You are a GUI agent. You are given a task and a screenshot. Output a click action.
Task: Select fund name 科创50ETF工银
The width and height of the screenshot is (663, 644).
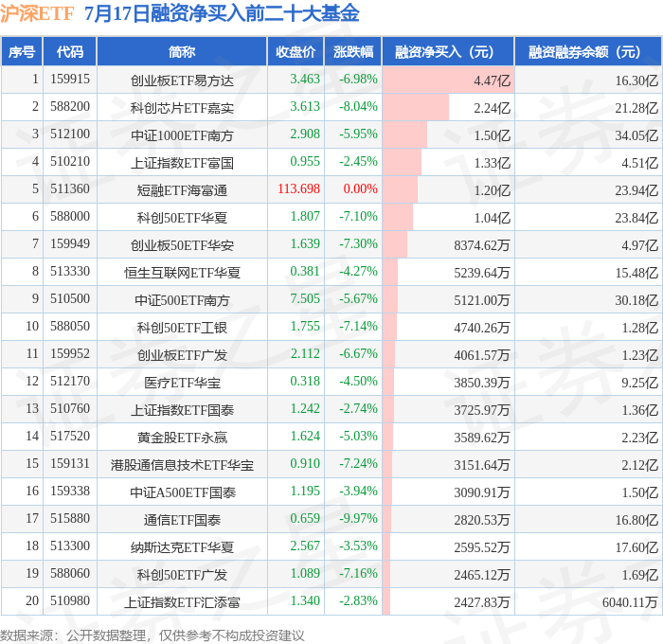(182, 328)
